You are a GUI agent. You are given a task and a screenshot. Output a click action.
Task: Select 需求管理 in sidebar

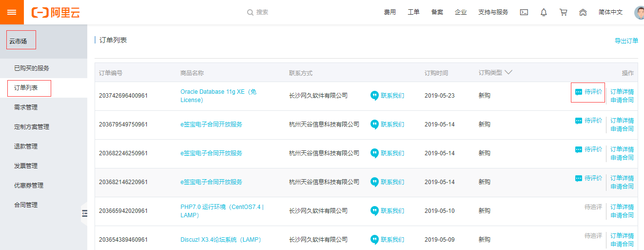pos(26,107)
